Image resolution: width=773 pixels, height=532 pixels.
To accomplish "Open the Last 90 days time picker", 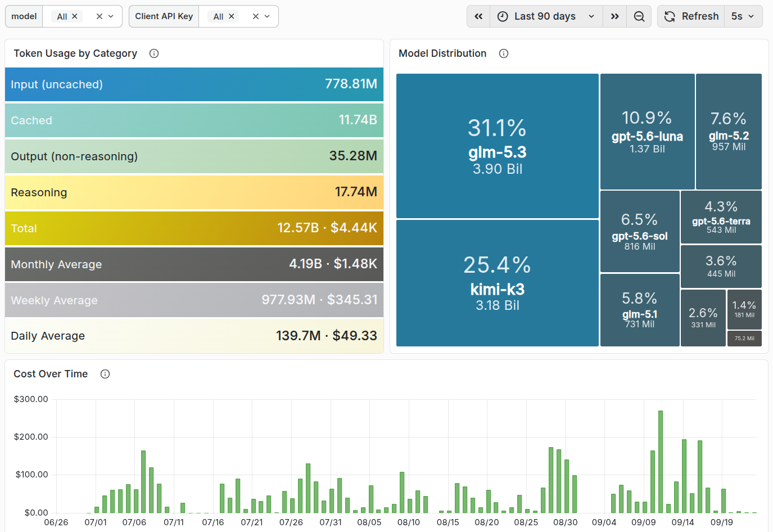I will [x=546, y=16].
